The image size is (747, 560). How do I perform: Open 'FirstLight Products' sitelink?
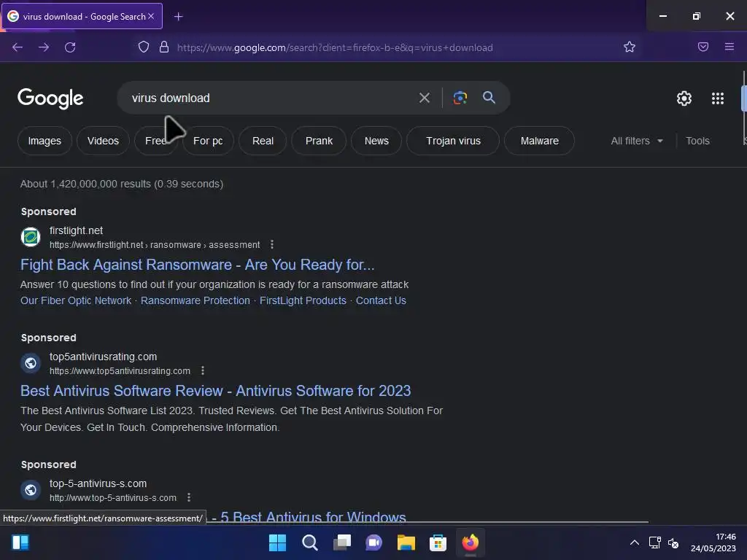pos(303,300)
